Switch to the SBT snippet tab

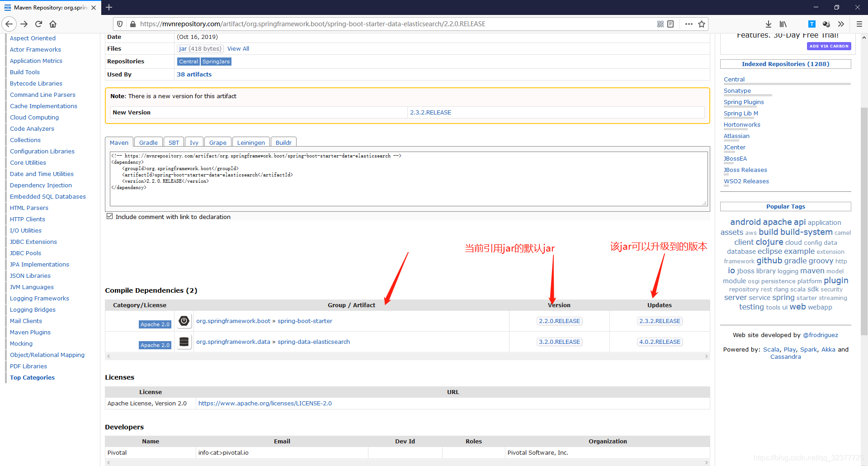click(174, 143)
